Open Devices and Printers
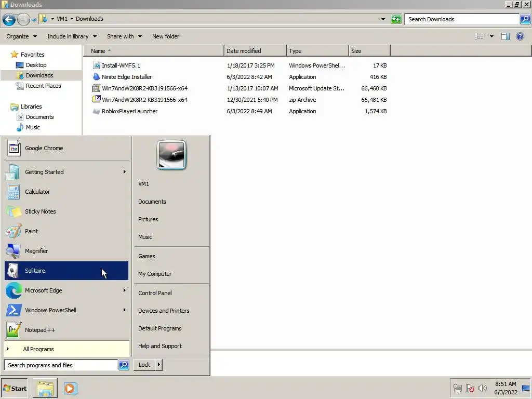The image size is (532, 399). [x=164, y=311]
